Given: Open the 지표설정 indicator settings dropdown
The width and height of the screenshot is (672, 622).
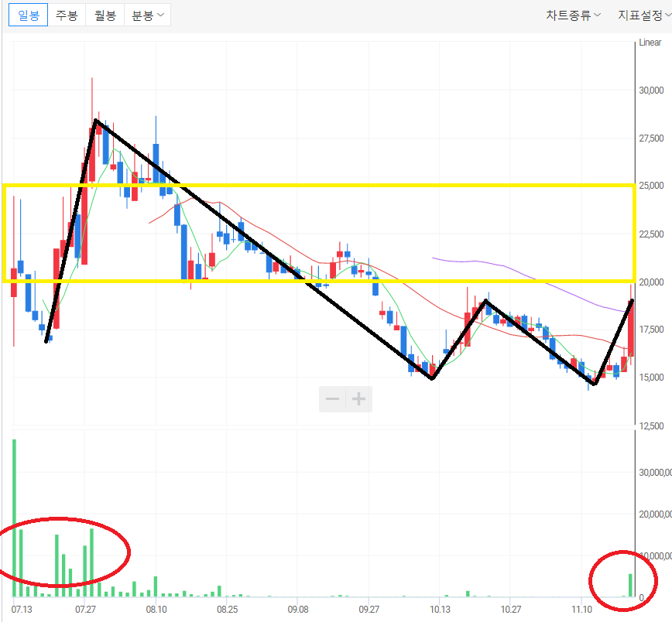Looking at the screenshot, I should 644,15.
